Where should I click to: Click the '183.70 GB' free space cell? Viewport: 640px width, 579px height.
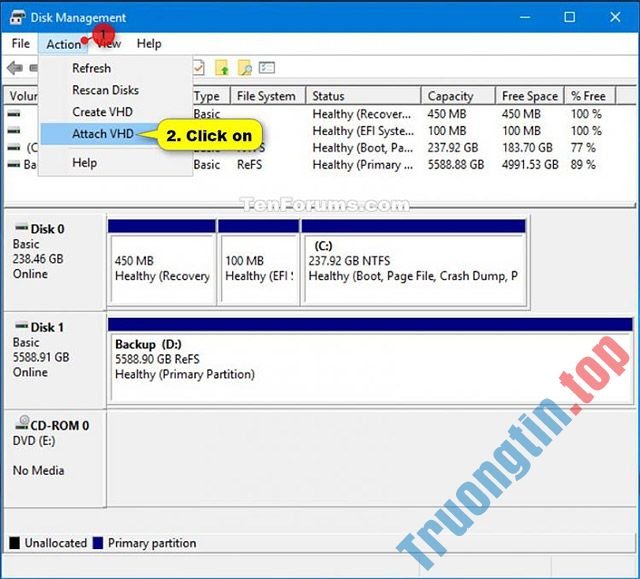point(527,148)
